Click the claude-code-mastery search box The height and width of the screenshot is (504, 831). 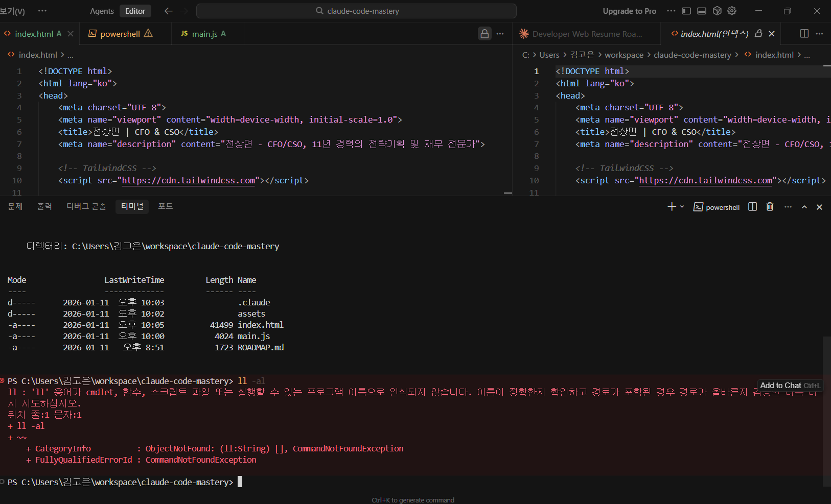pos(356,11)
